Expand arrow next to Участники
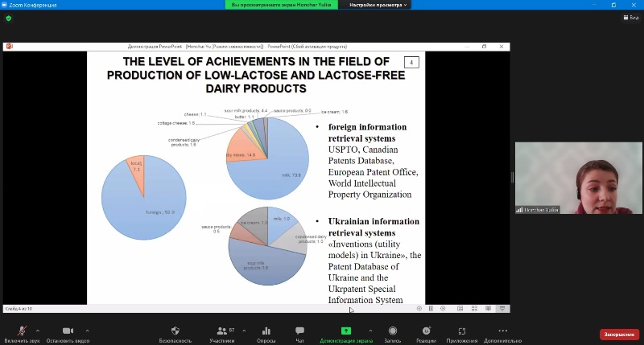 pyautogui.click(x=245, y=331)
